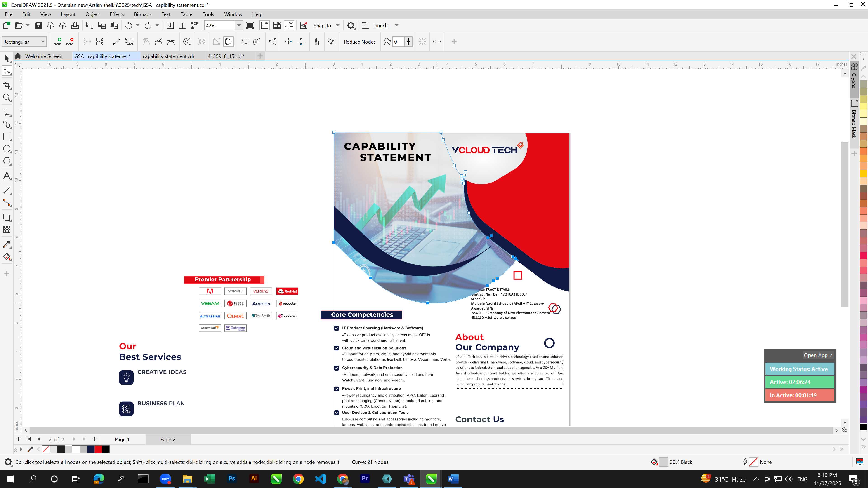Select the Pick tool

[x=7, y=58]
